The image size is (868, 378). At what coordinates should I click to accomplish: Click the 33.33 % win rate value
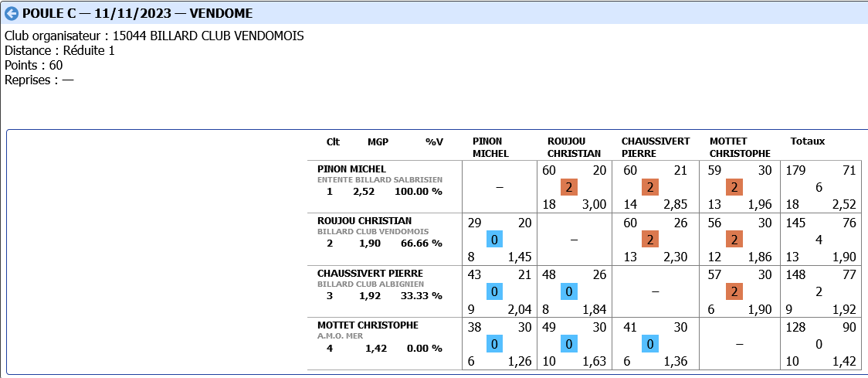(422, 296)
